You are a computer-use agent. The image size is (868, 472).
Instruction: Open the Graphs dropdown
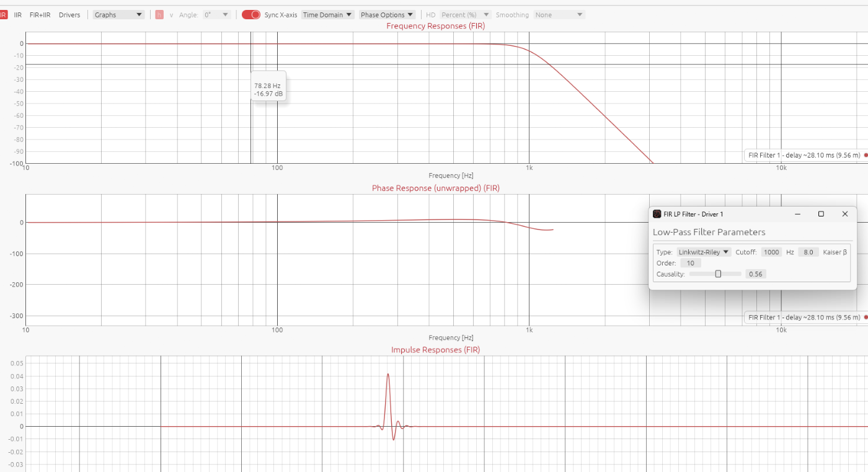[118, 15]
